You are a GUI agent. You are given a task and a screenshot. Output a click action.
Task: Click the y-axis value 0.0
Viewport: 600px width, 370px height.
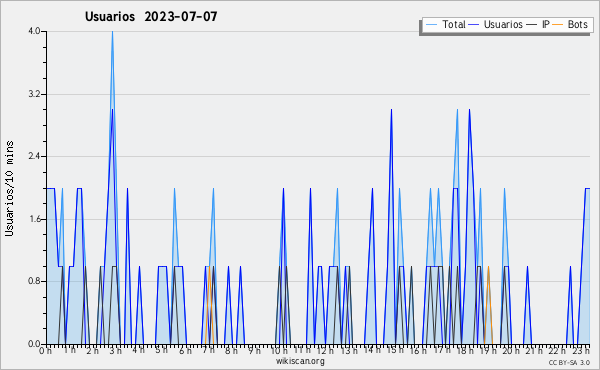pyautogui.click(x=34, y=344)
